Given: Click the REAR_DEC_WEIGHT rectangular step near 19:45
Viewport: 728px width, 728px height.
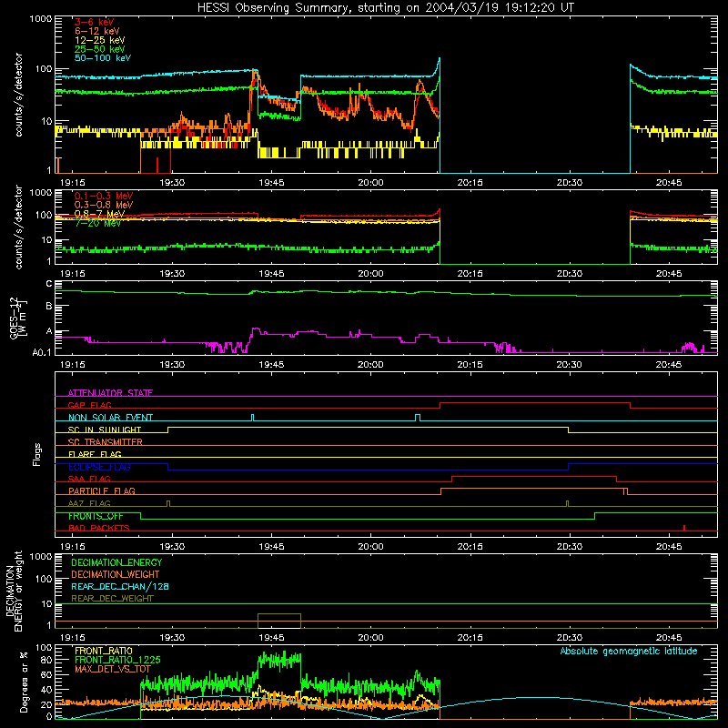Looking at the screenshot, I should [279, 621].
